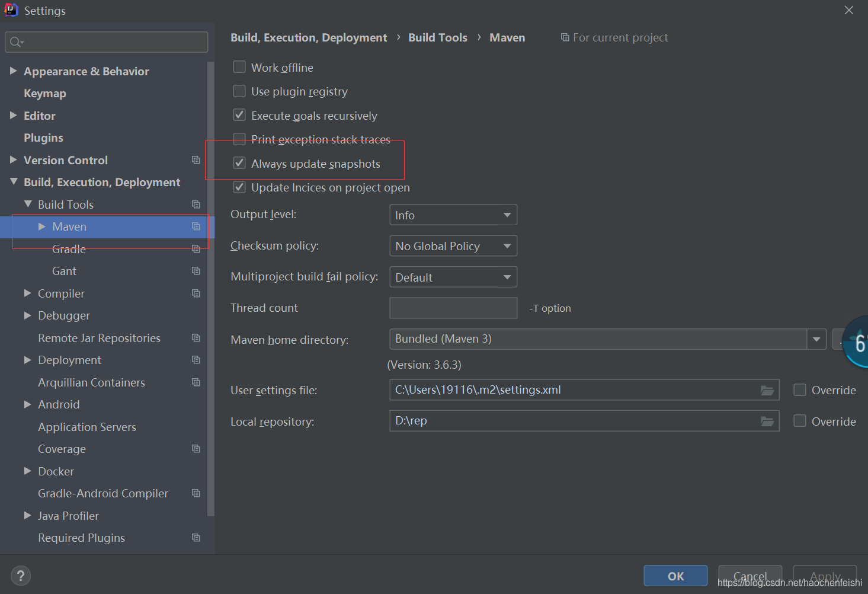Viewport: 868px width, 594px height.
Task: Click the OK button
Action: tap(675, 576)
